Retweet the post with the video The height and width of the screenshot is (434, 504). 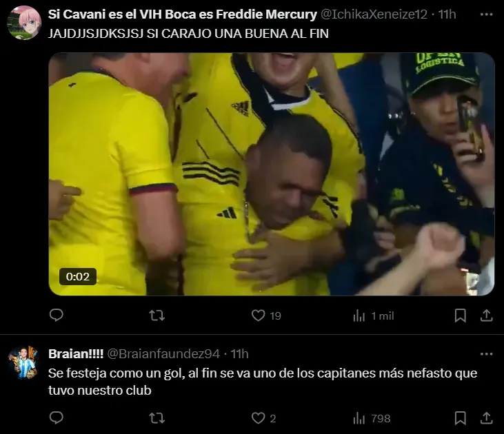(x=157, y=316)
